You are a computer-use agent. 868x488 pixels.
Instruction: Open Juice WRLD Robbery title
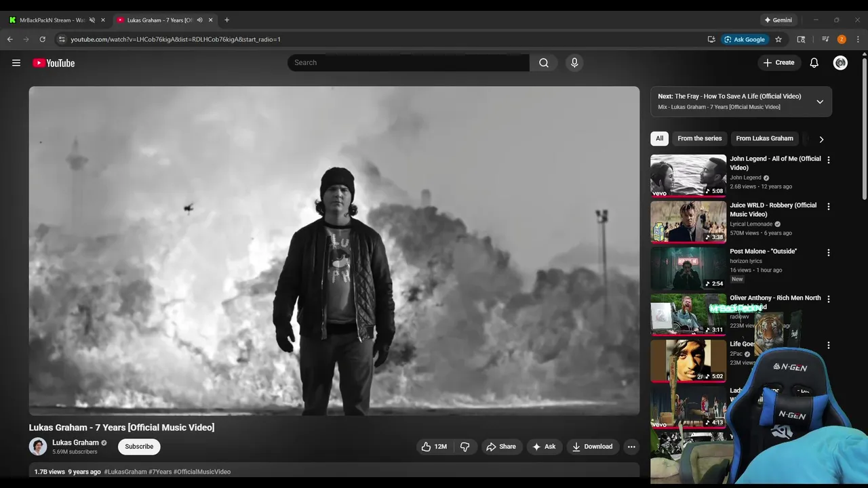tap(773, 209)
